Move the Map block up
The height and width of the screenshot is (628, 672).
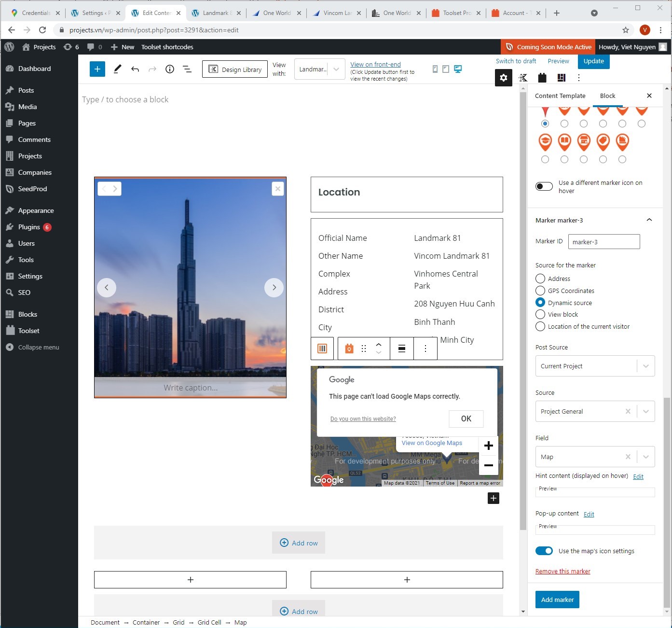tap(379, 344)
